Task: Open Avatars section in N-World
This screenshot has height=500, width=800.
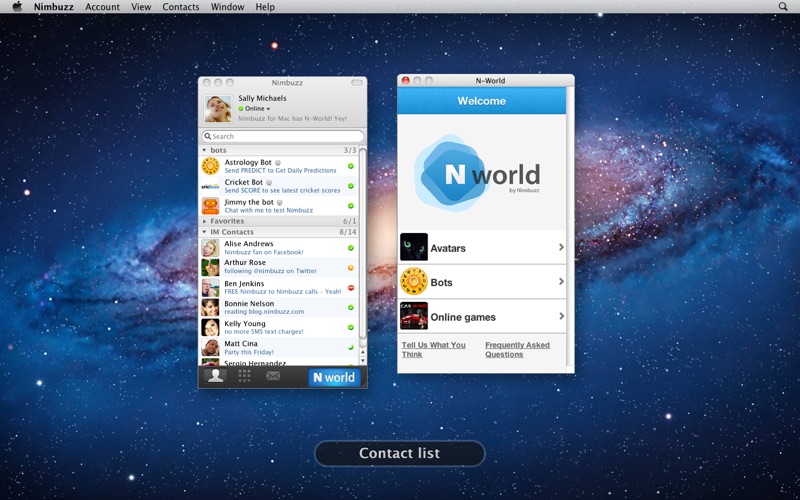Action: [482, 247]
